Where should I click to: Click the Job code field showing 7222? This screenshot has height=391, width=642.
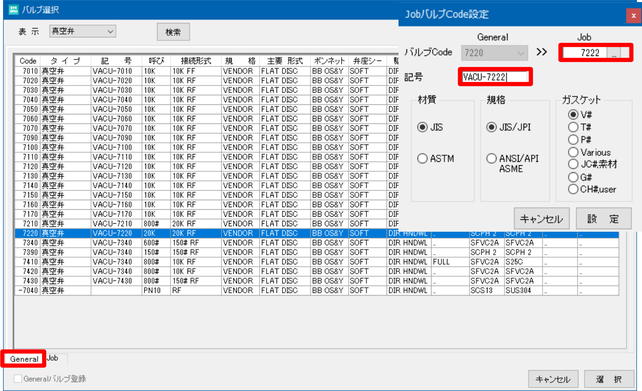pyautogui.click(x=585, y=53)
